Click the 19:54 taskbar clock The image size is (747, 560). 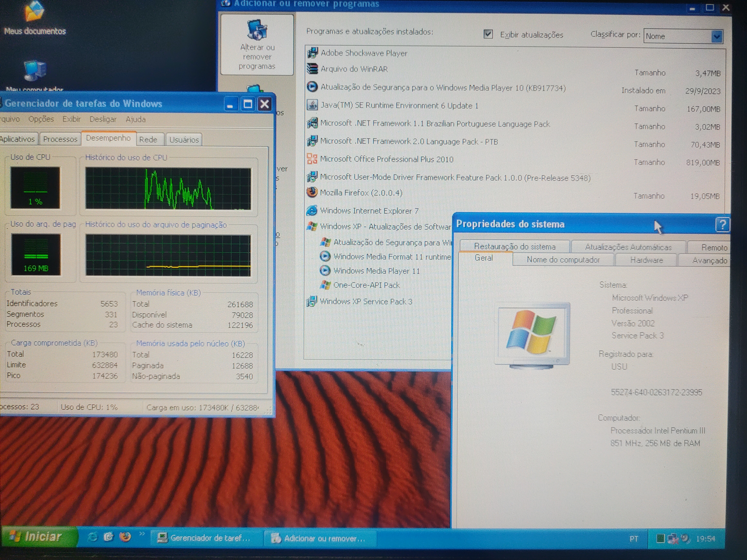point(705,539)
